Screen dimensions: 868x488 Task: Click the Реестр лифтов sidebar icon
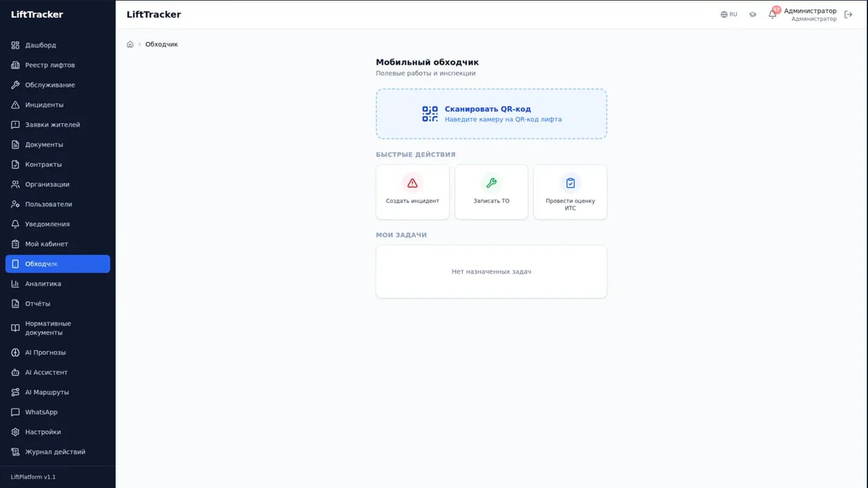16,65
